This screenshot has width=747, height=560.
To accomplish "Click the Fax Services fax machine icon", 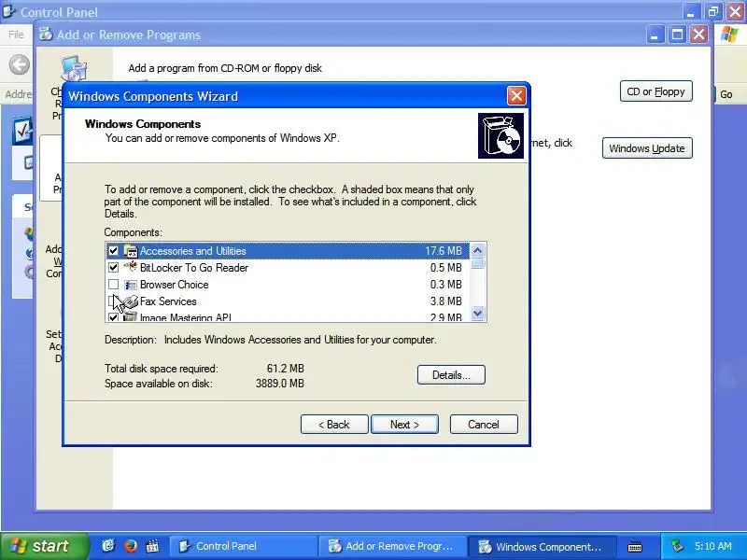I will (131, 301).
